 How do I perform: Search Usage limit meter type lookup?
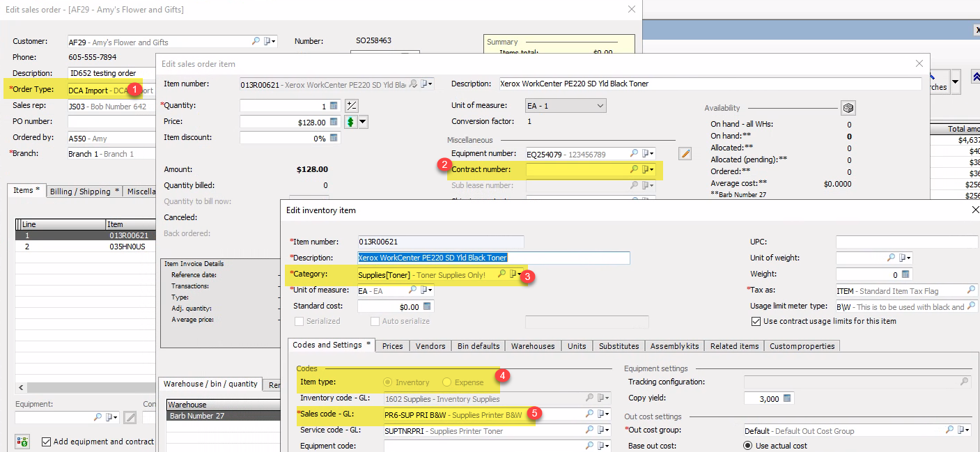[x=971, y=306]
